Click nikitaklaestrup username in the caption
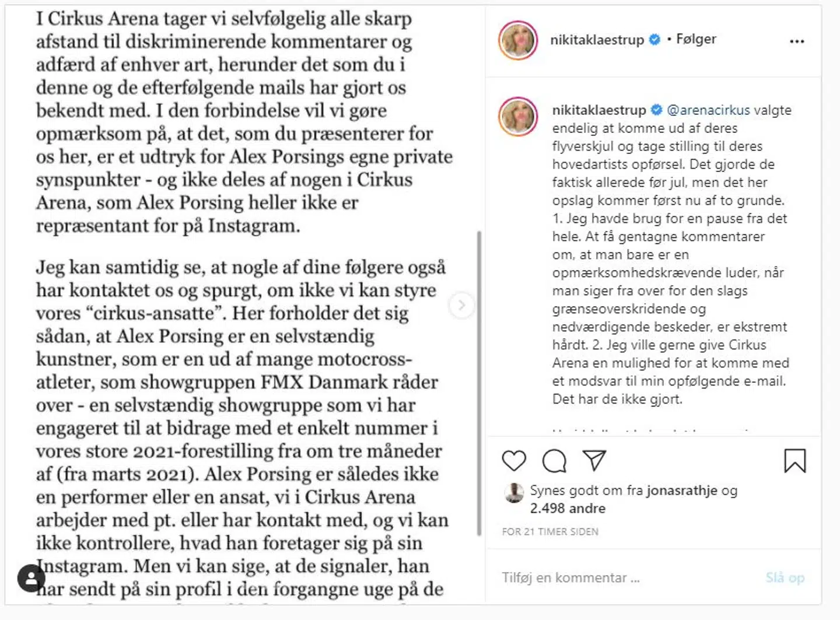Image resolution: width=840 pixels, height=620 pixels. [x=599, y=110]
